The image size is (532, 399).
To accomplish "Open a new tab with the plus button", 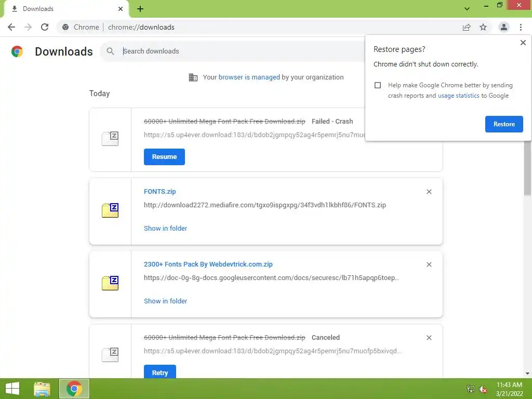I will 140,9.
